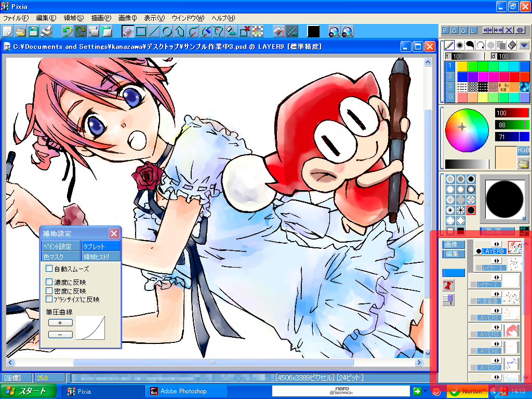Screen dimensions: 532x399
Task: Enable the 自動スムーズ checkbox
Action: tap(49, 269)
